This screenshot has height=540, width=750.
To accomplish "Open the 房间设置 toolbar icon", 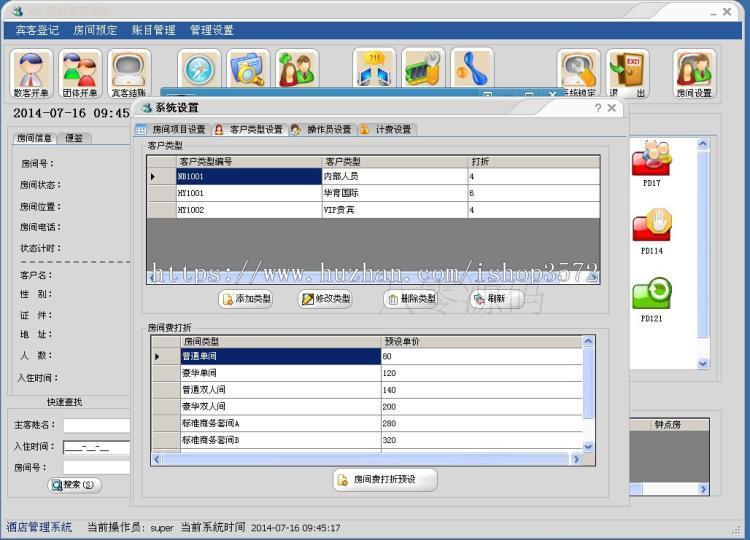I will click(695, 74).
